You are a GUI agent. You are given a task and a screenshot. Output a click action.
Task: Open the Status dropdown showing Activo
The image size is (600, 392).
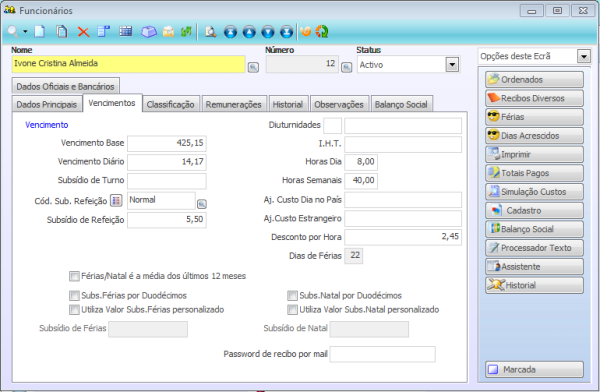click(452, 64)
